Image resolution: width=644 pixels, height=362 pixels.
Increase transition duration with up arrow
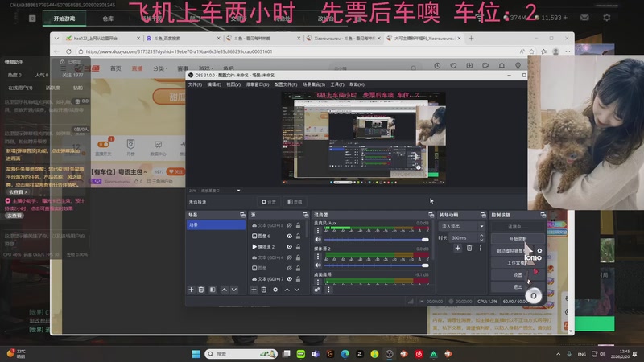point(481,236)
